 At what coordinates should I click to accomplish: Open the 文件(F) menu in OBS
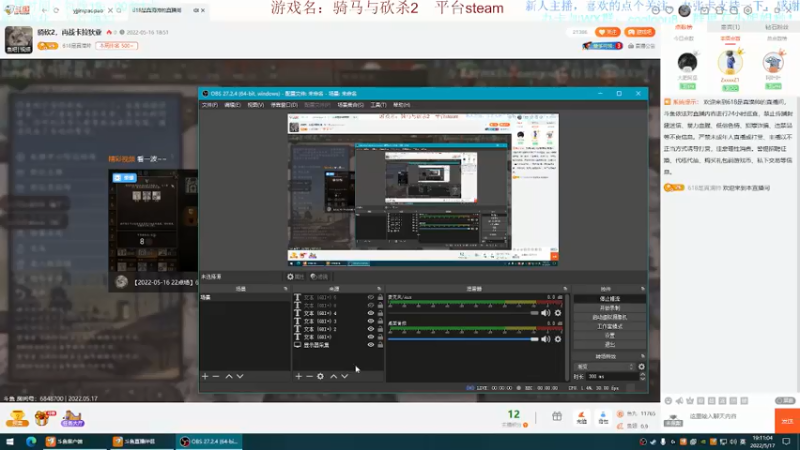(209, 105)
